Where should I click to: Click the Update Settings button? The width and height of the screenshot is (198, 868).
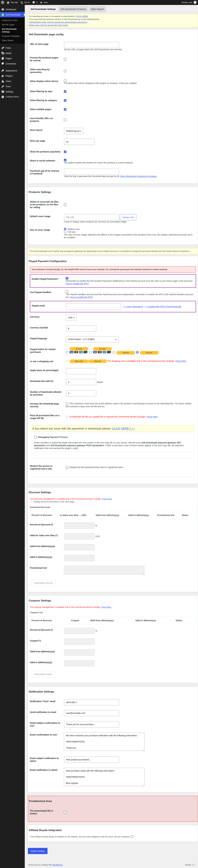(x=37, y=851)
